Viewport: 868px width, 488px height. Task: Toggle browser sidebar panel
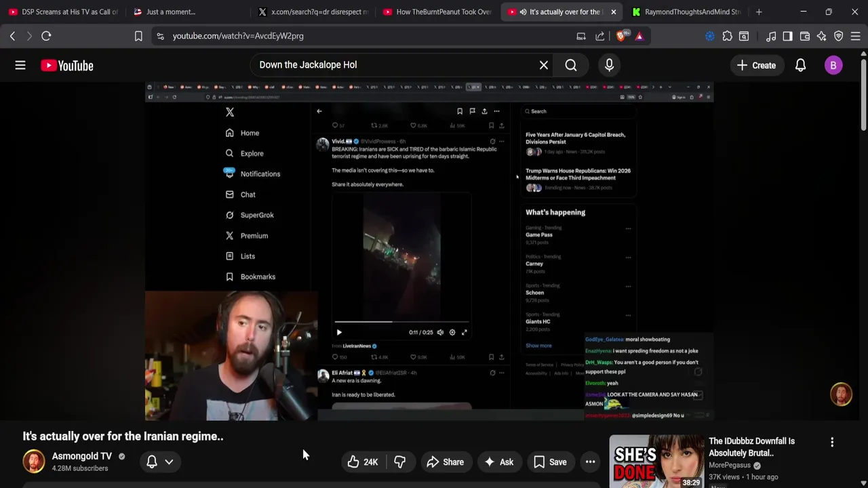(787, 36)
